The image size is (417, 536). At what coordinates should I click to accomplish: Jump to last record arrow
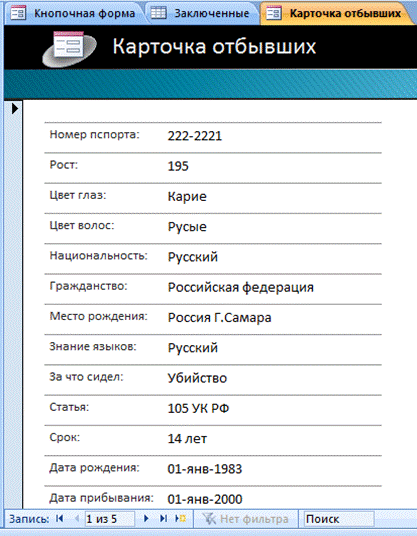point(163,518)
